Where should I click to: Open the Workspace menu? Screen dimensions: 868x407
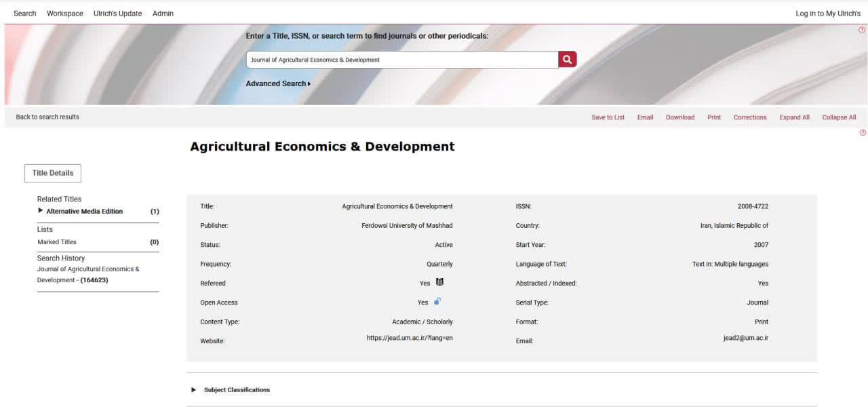[65, 14]
